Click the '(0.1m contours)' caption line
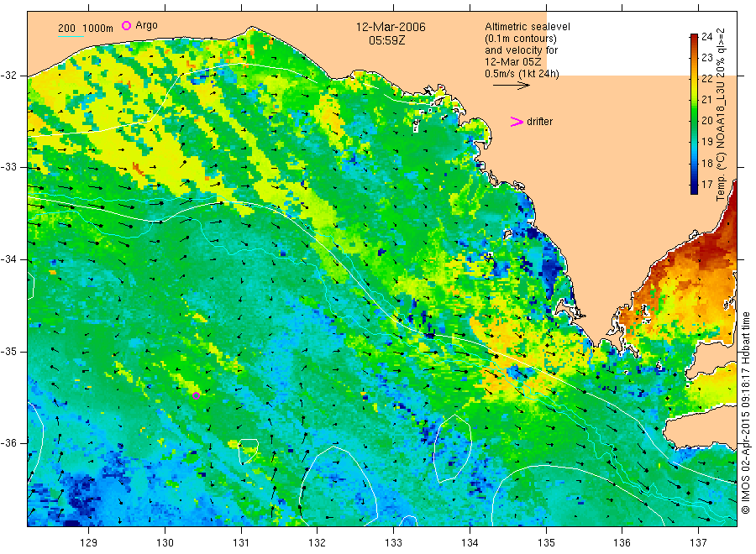 click(x=520, y=39)
